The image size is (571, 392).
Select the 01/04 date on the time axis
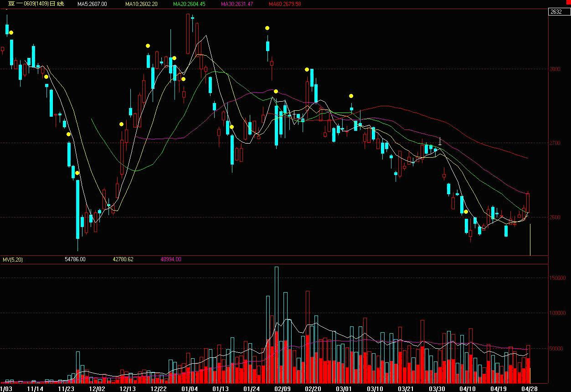189,389
